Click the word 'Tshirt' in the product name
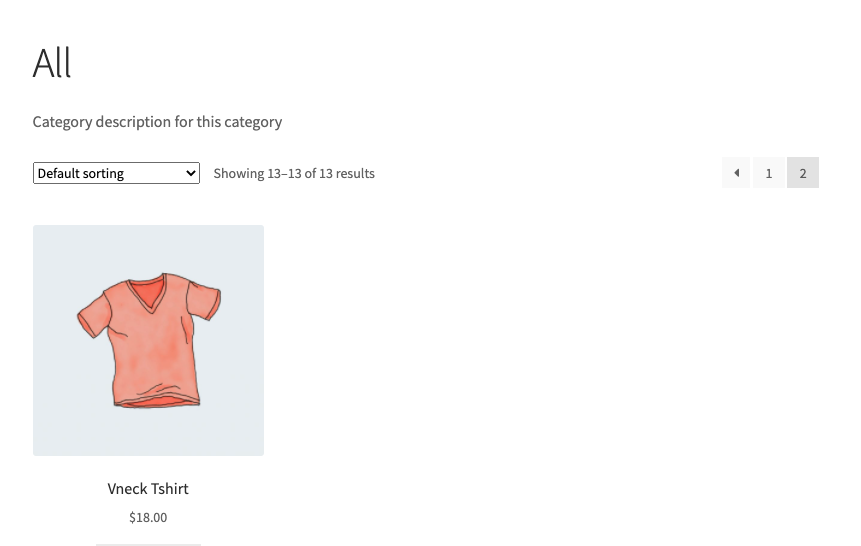 click(x=170, y=488)
